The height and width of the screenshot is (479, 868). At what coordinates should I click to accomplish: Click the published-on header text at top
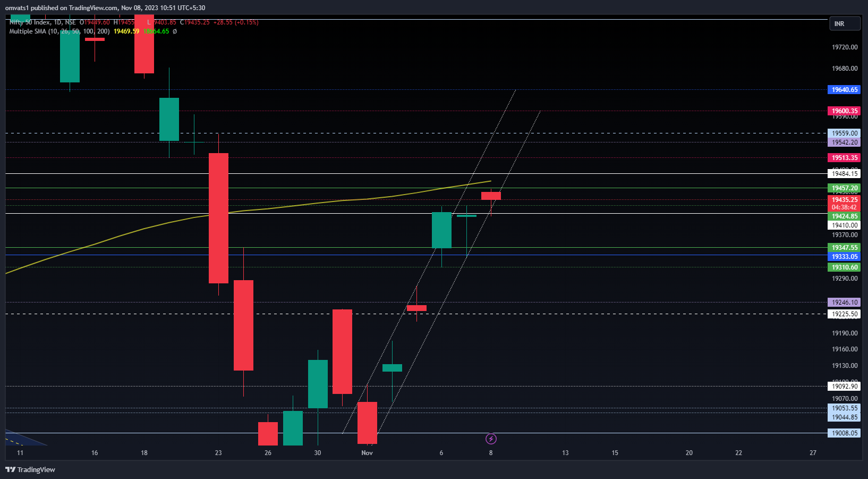point(105,8)
